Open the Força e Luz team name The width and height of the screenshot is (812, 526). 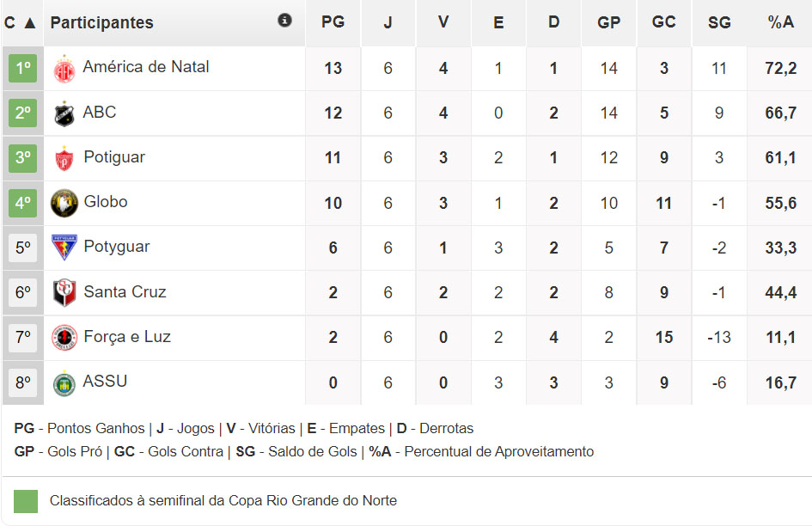pos(127,337)
